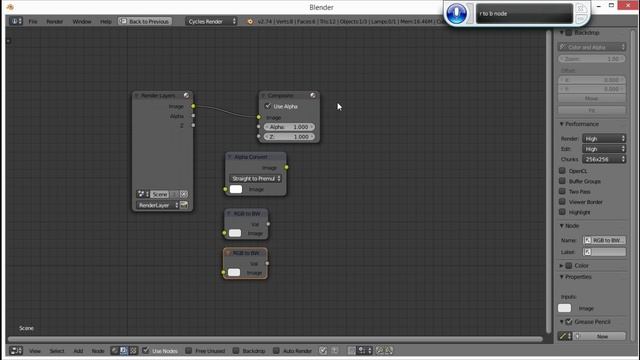Enable the Buffer Groups checkbox
640x360 pixels.
[x=562, y=181]
